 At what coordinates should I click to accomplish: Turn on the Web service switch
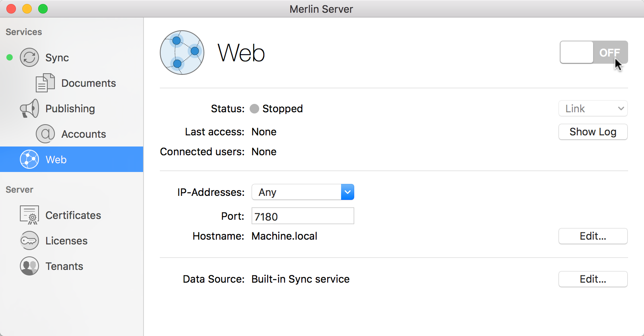594,52
